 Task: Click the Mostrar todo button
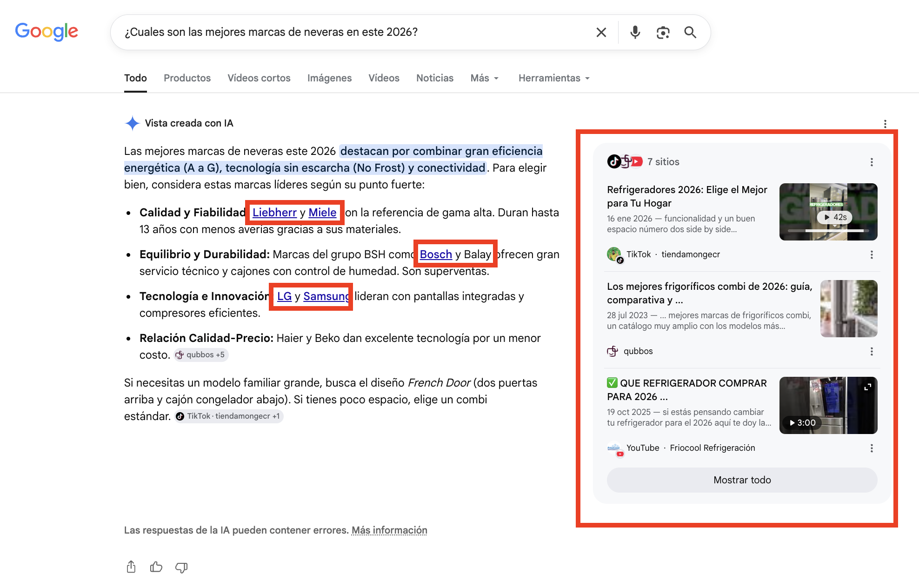coord(742,480)
